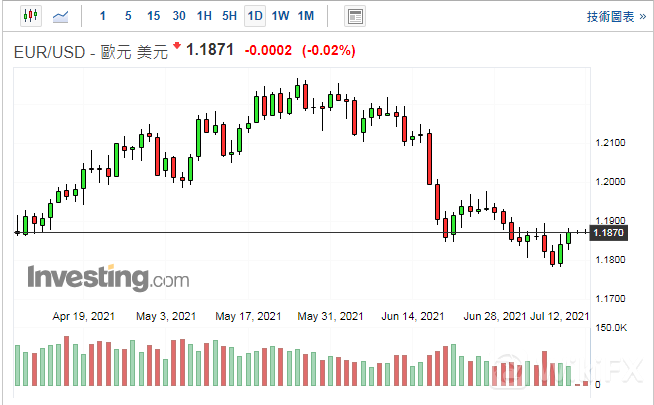Choose the 5H timeframe

tap(229, 16)
